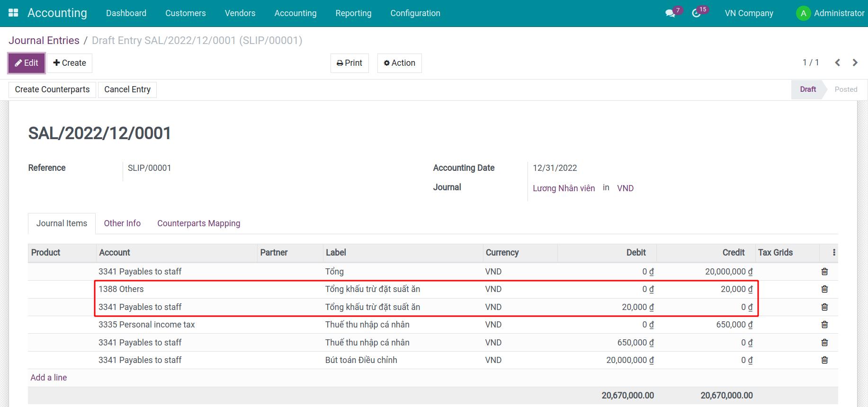This screenshot has height=407, width=868.
Task: Open the conversations messages icon
Action: click(x=670, y=13)
